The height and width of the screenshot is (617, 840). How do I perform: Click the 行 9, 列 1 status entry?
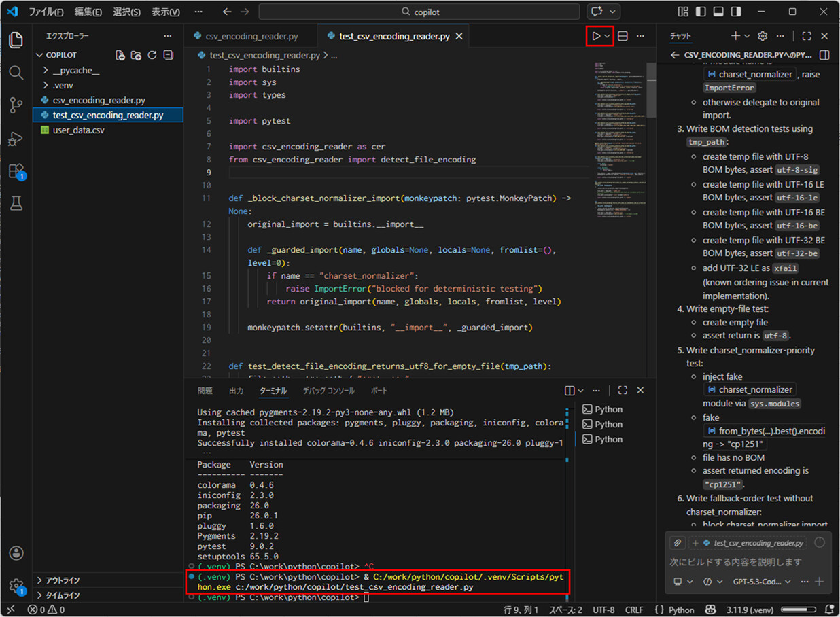point(520,610)
